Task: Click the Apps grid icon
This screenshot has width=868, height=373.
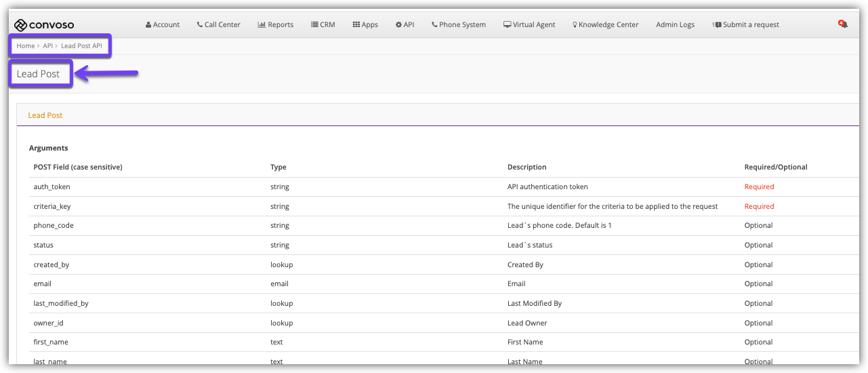Action: [x=356, y=25]
